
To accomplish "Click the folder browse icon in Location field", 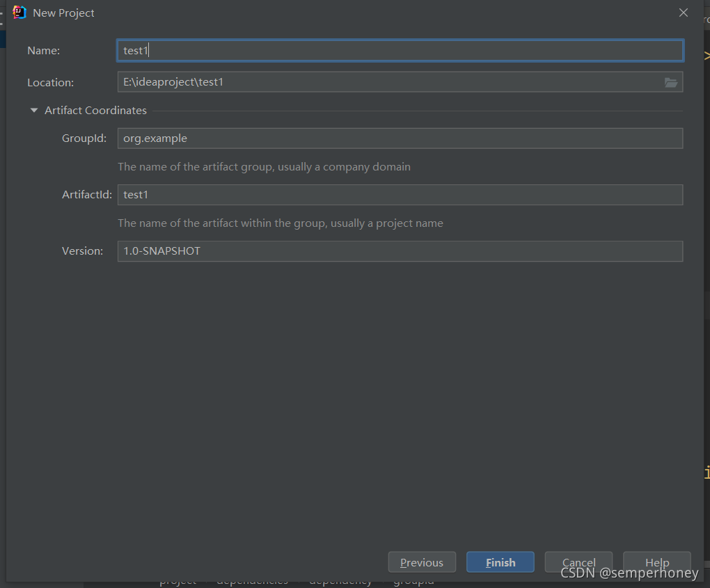I will pos(670,82).
